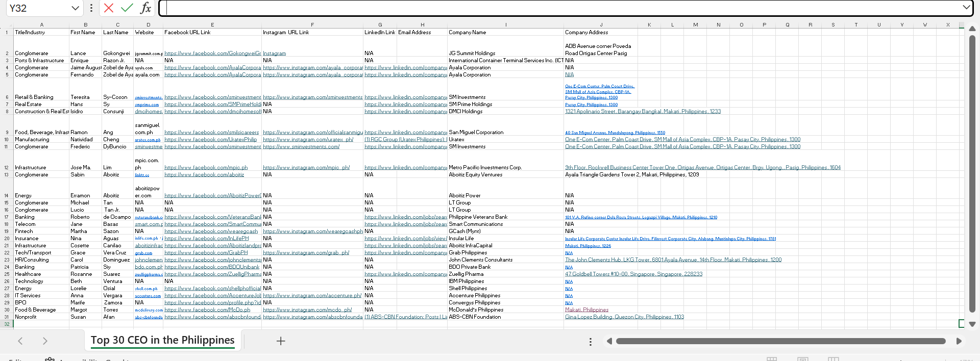Select column E header
The width and height of the screenshot is (980, 361).
click(212, 24)
